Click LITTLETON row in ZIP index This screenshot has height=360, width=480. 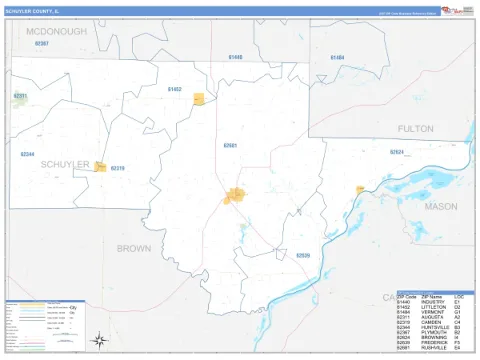(429, 307)
